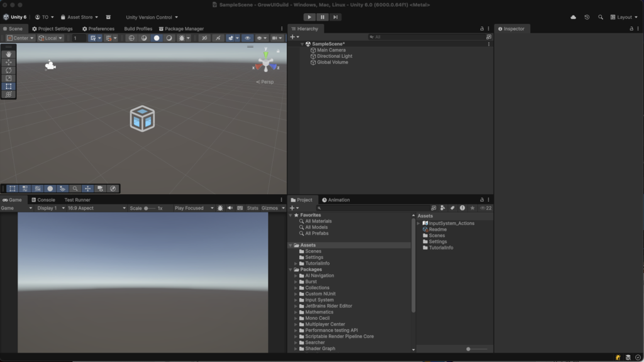Toggle mute audio in Game view
Image resolution: width=644 pixels, height=362 pixels.
(230, 208)
